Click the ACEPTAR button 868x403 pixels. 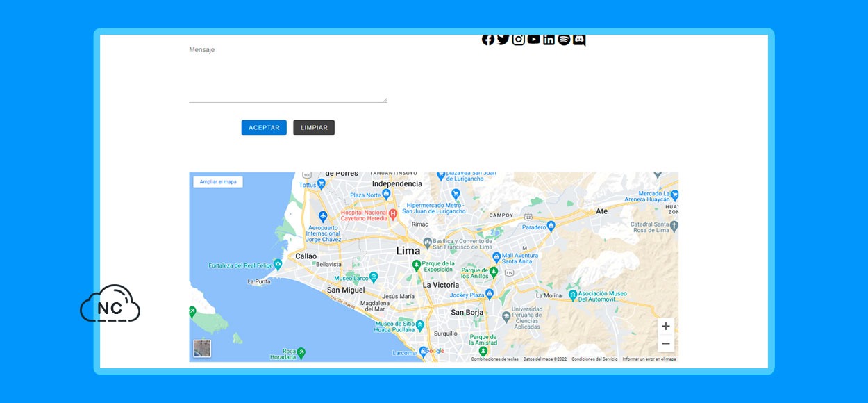pos(264,128)
